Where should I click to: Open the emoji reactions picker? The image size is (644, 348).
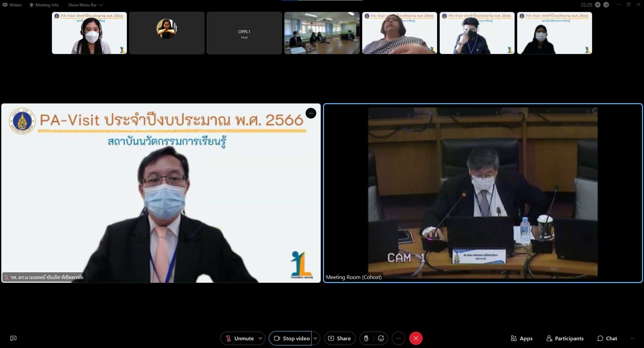click(x=381, y=338)
